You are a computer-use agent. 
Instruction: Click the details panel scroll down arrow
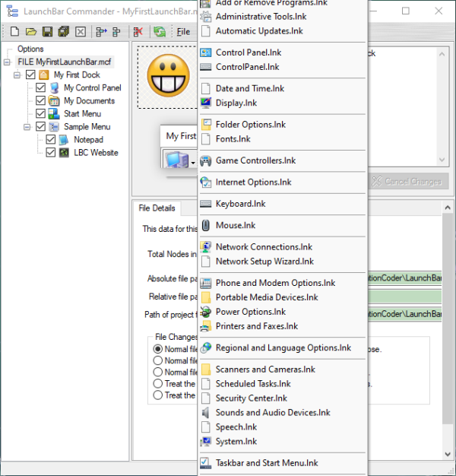448,454
